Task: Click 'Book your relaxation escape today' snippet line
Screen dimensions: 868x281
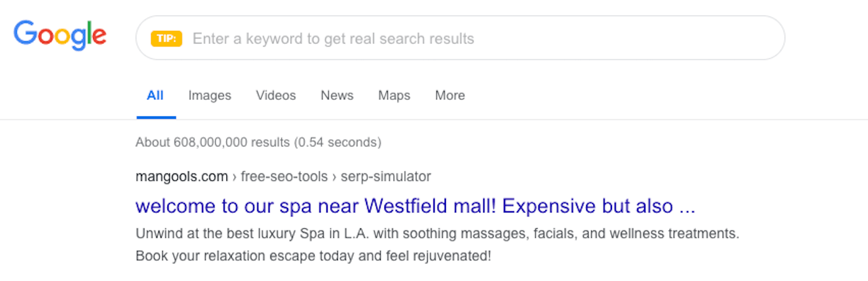Action: click(x=313, y=256)
